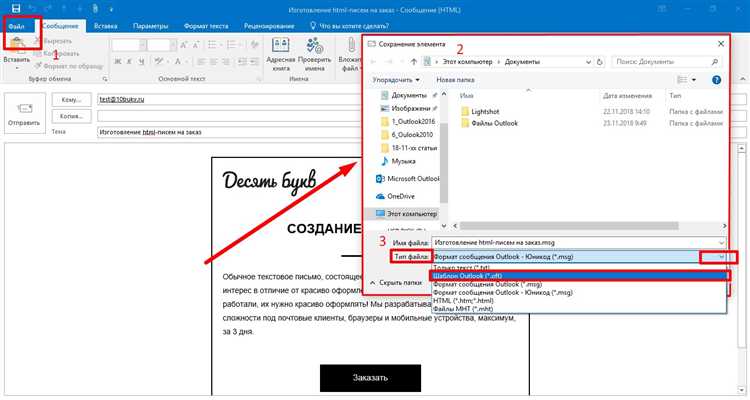750x400 pixels.
Task: Click the save icon in title bar
Action: coord(15,8)
